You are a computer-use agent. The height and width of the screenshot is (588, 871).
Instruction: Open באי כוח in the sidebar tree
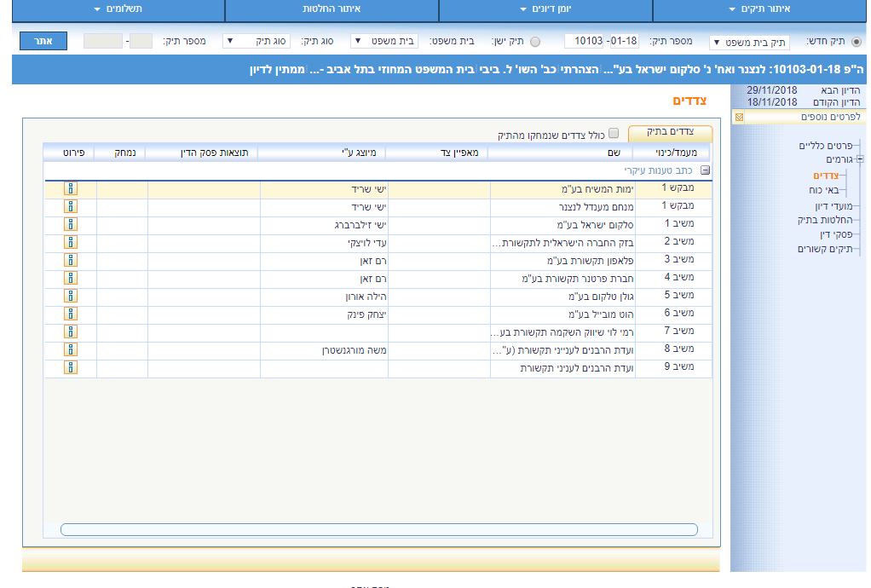(x=824, y=190)
